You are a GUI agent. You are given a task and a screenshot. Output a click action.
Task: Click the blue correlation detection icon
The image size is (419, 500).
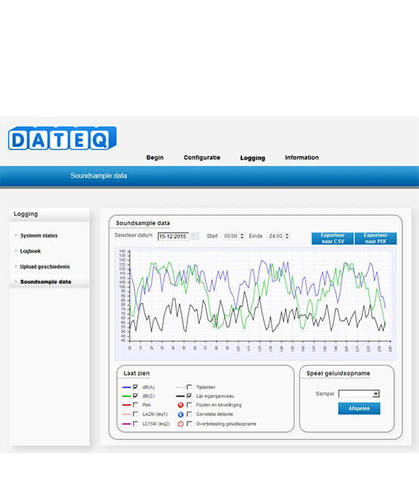[180, 415]
